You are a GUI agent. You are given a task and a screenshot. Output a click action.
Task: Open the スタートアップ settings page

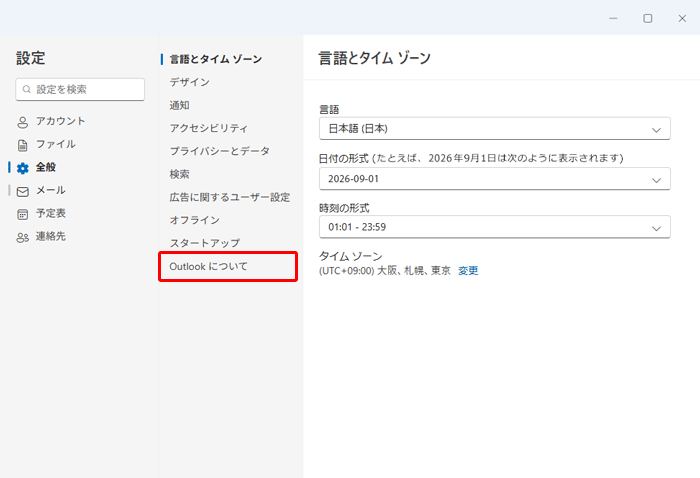pos(205,243)
